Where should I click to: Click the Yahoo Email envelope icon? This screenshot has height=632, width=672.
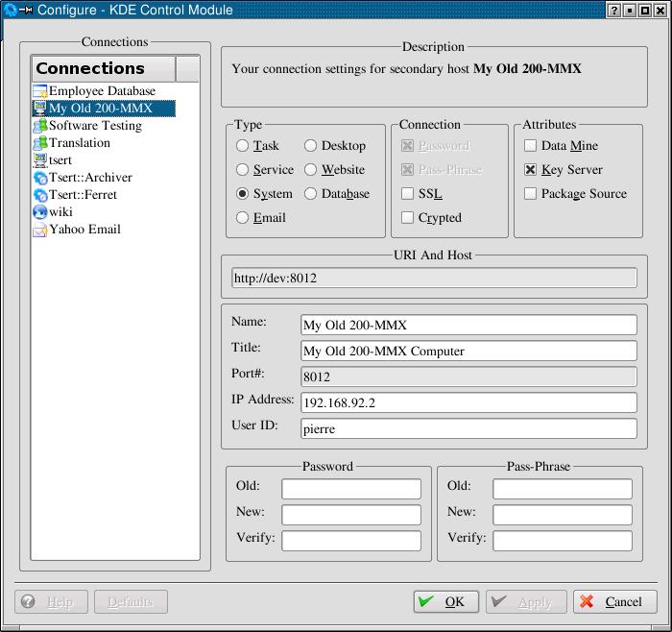39,230
